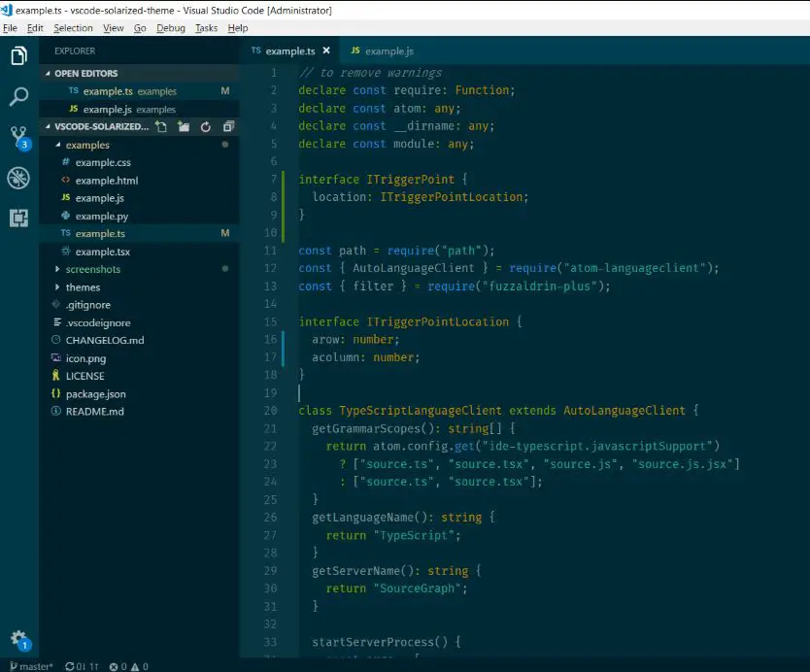Click the Collapse All folders icon
Image resolution: width=810 pixels, height=672 pixels.
[228, 126]
